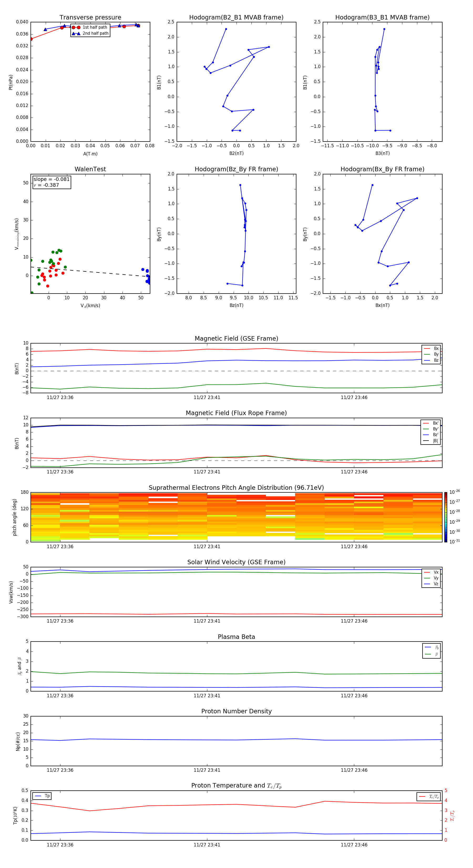Click the βp legend entry in Plasma Beta
The image size is (473, 868).
[431, 647]
